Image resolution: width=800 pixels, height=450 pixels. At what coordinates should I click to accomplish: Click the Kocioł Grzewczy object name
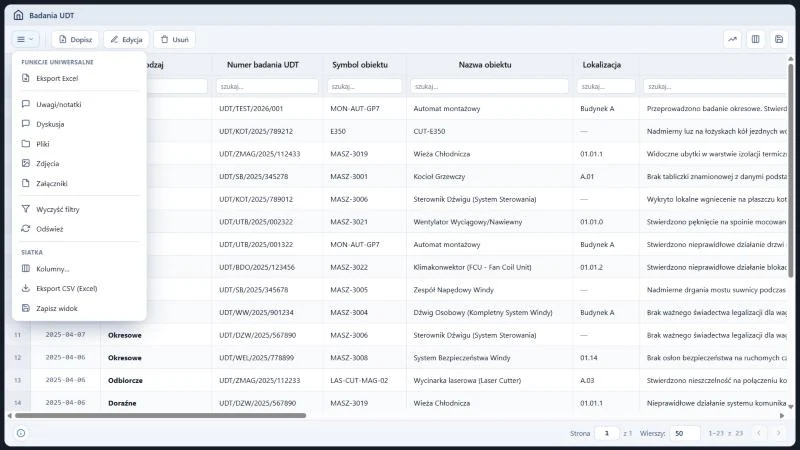coord(439,177)
